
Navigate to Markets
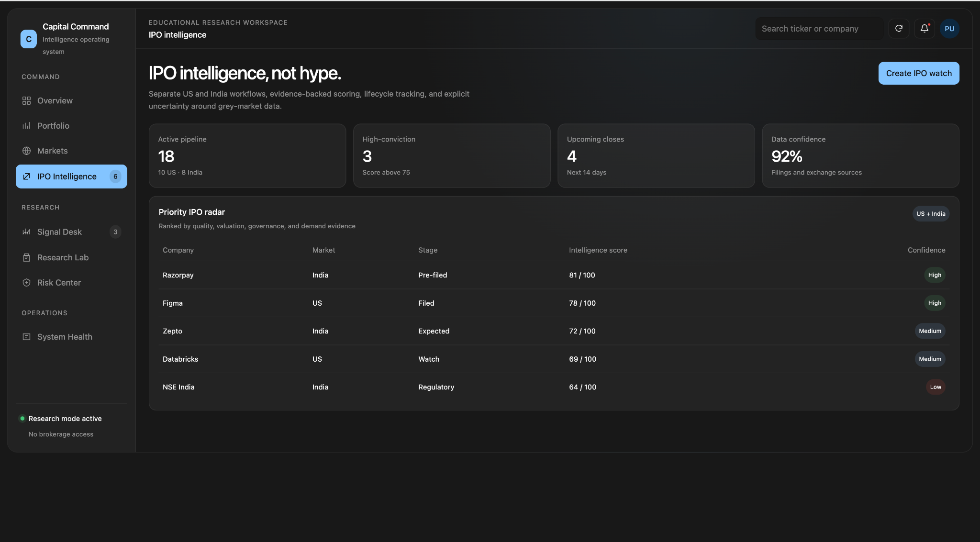pyautogui.click(x=71, y=151)
